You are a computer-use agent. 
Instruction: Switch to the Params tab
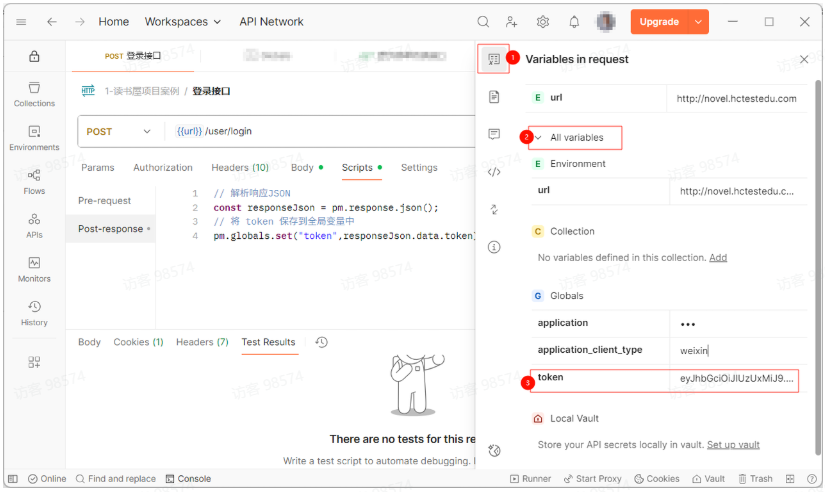click(x=97, y=167)
